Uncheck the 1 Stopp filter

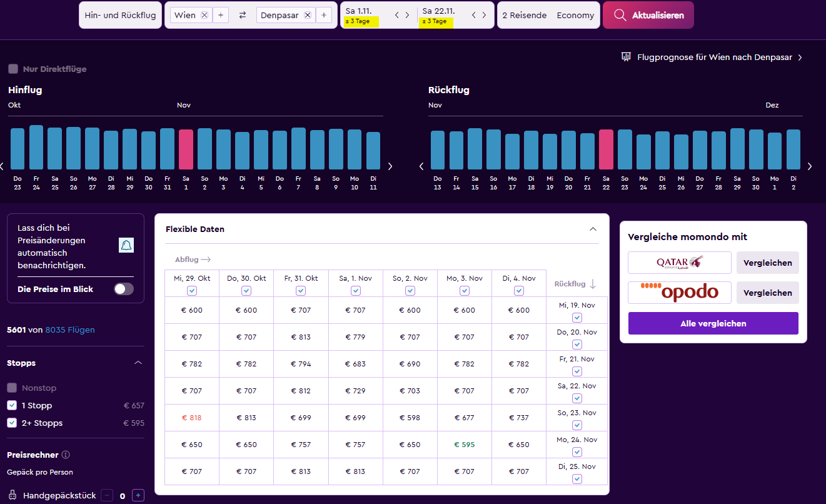point(12,406)
